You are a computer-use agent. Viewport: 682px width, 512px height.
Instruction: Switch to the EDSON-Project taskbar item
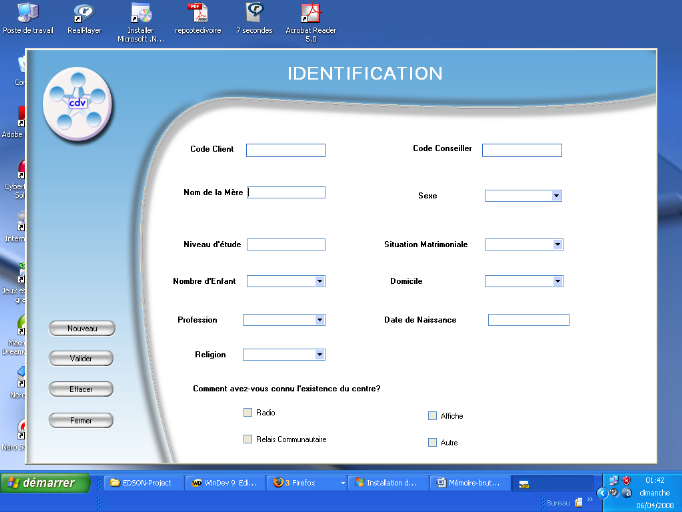point(141,483)
